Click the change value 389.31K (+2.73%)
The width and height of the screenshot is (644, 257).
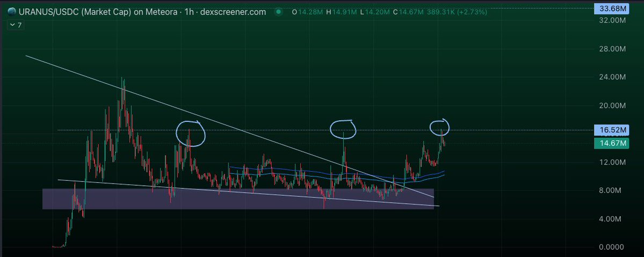pyautogui.click(x=457, y=12)
